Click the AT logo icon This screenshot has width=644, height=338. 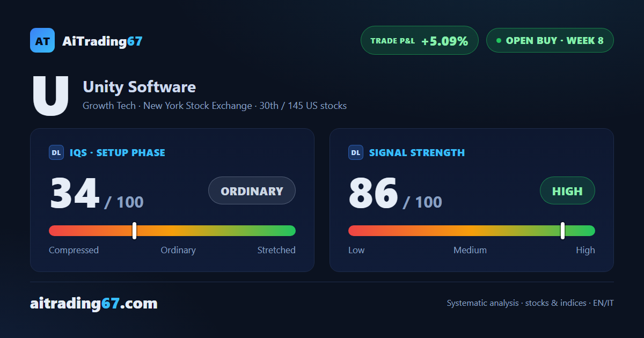click(42, 40)
